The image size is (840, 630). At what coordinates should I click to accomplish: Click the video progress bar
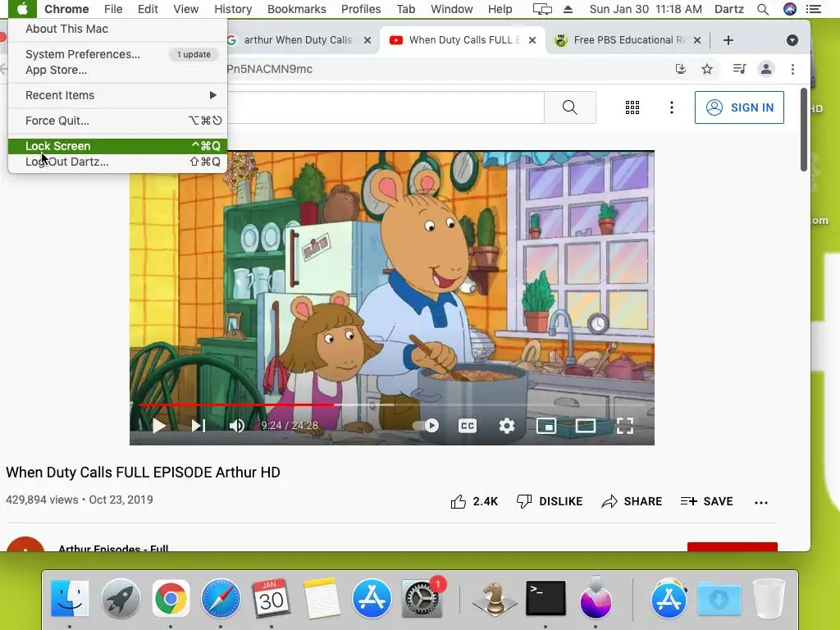(x=391, y=405)
